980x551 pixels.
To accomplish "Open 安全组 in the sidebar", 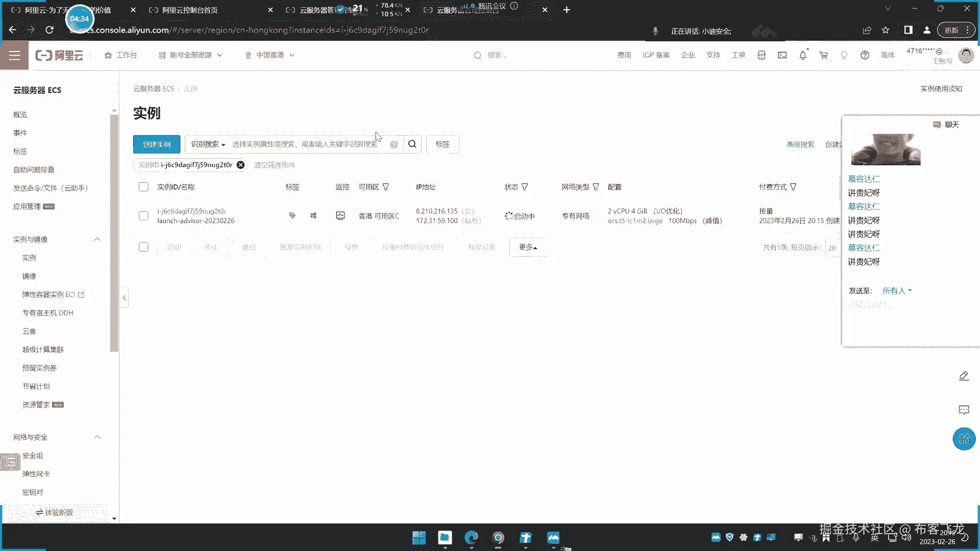I will [x=33, y=456].
